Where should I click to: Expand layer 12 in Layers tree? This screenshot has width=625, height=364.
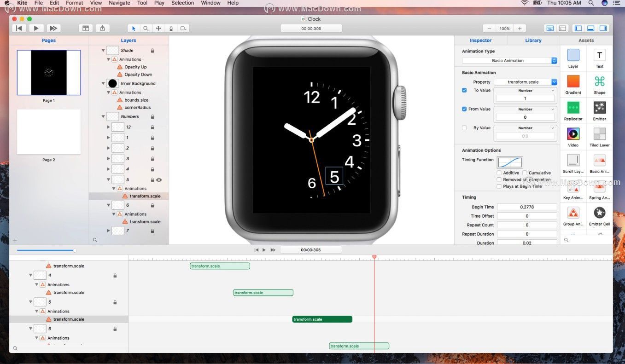[x=109, y=127]
